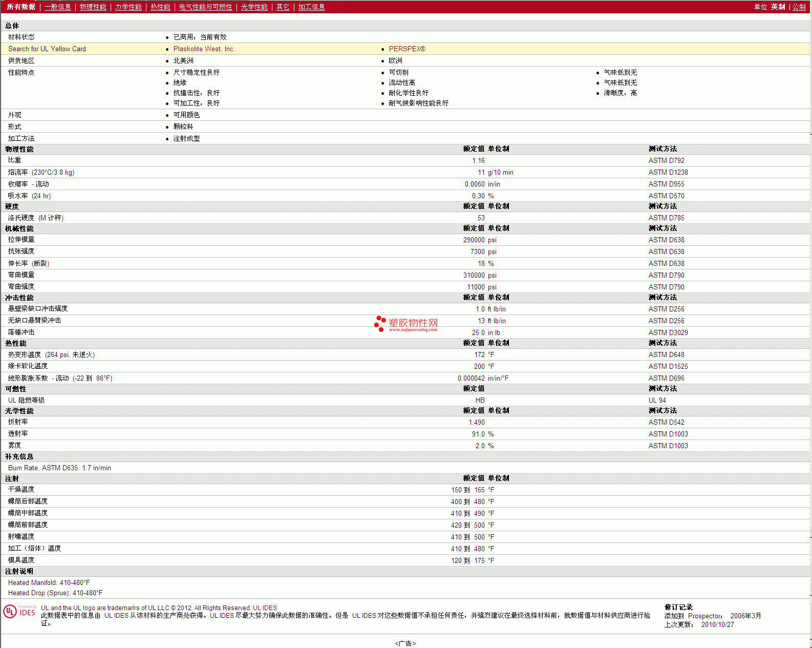Select 英制 units option

tap(778, 7)
